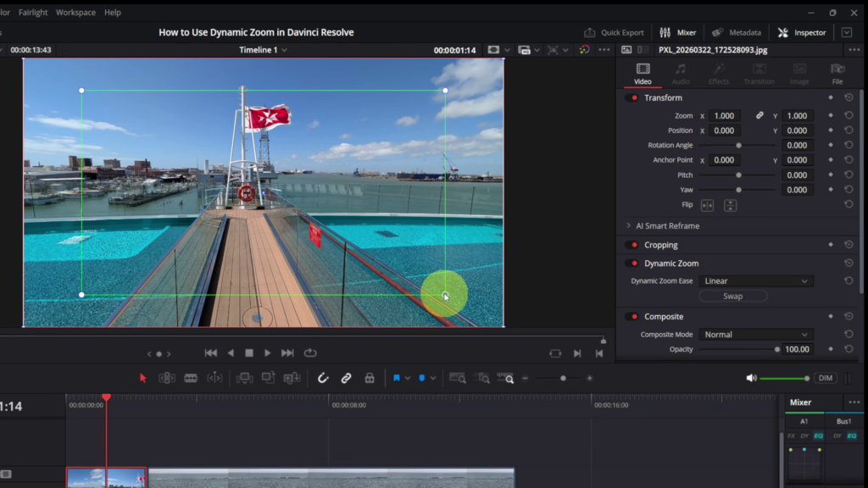Switch to Inspector Audio tab
868x488 pixels.
pyautogui.click(x=681, y=74)
